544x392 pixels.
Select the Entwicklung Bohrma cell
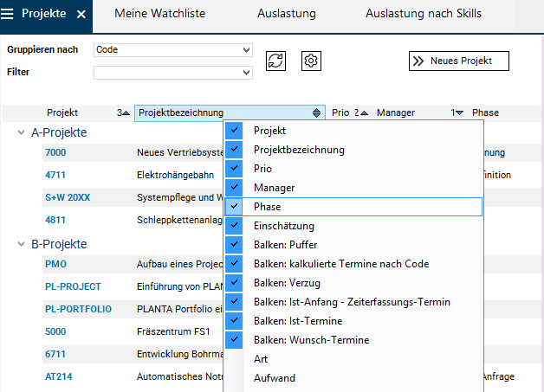pos(179,354)
